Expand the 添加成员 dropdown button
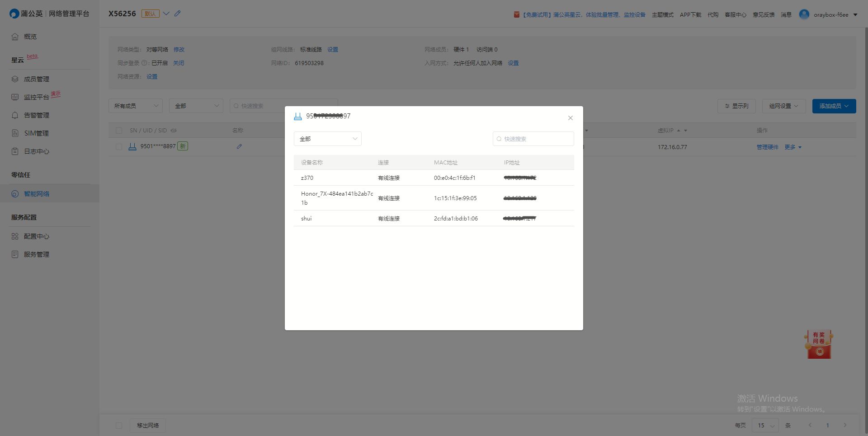Viewport: 868px width, 436px height. tap(834, 106)
